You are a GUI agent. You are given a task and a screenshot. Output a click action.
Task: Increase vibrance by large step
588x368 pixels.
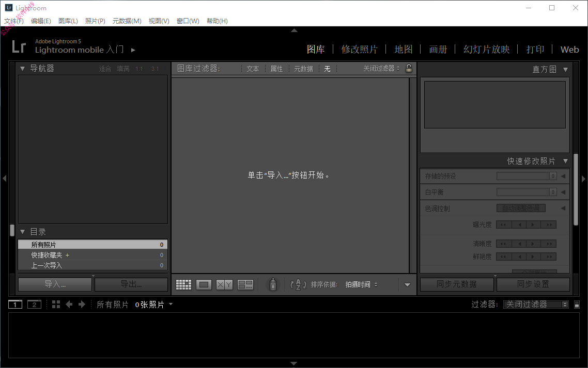point(549,257)
